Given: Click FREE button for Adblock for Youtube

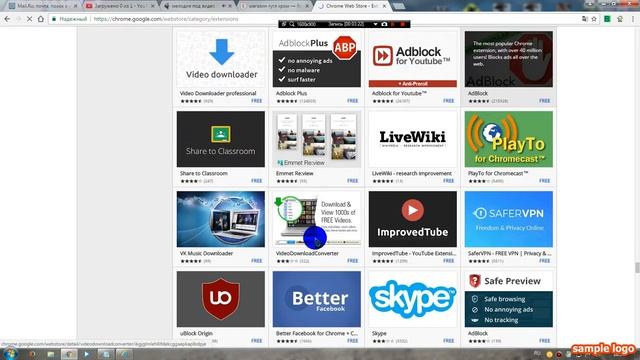Looking at the screenshot, I should tap(449, 101).
